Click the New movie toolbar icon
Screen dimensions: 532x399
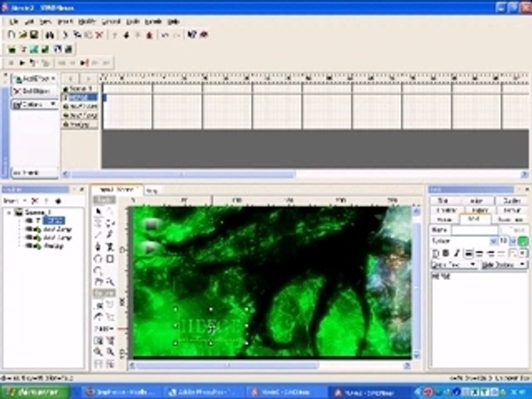pyautogui.click(x=11, y=34)
